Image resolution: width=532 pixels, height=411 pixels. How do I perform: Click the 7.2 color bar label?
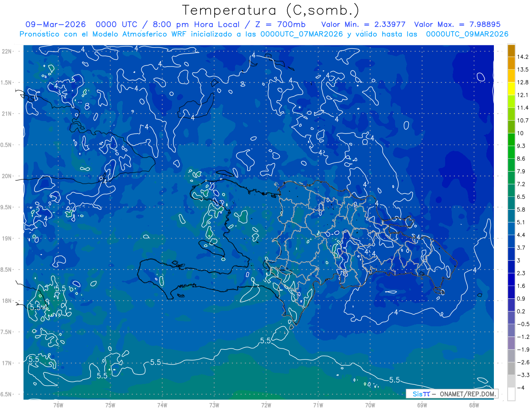point(521,184)
